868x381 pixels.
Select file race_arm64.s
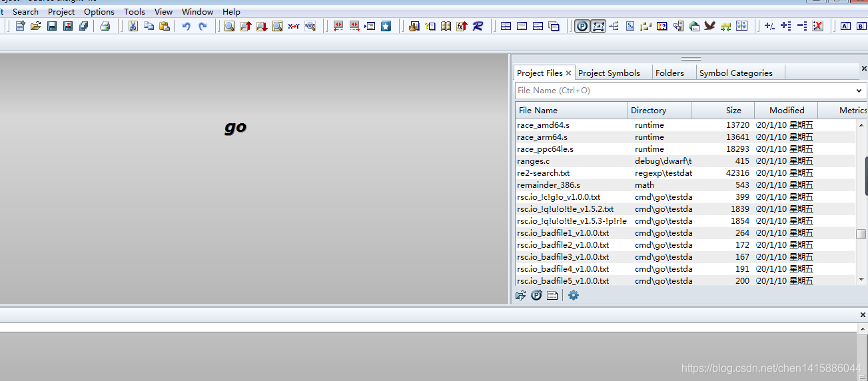pyautogui.click(x=685, y=137)
